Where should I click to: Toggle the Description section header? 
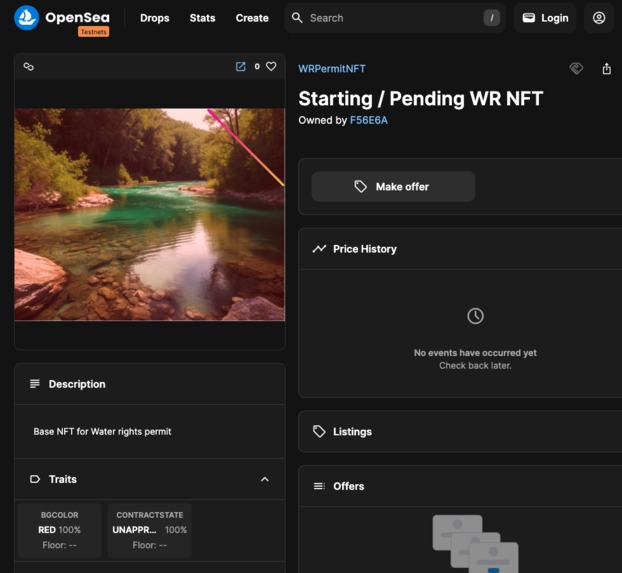point(150,384)
